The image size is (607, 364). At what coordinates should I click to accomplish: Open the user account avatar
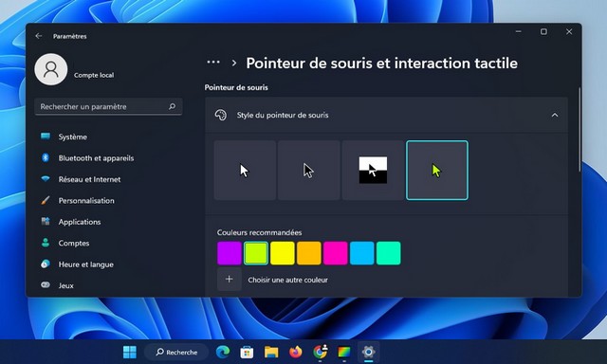(x=51, y=69)
